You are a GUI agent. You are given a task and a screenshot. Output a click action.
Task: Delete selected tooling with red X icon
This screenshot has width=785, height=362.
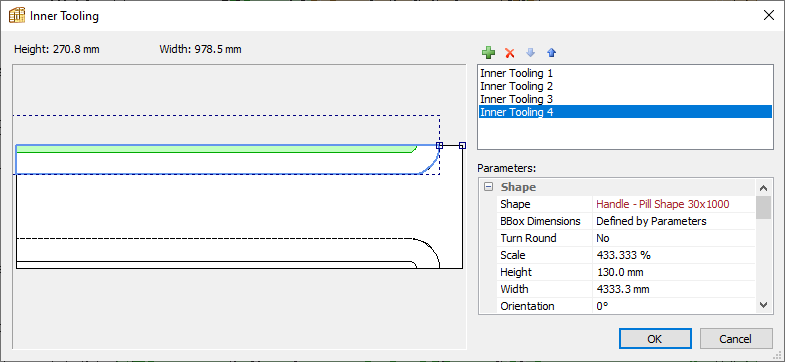[510, 53]
